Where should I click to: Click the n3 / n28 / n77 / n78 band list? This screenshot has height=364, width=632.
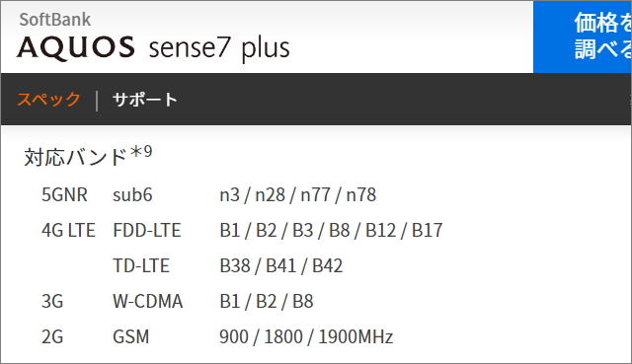[298, 195]
